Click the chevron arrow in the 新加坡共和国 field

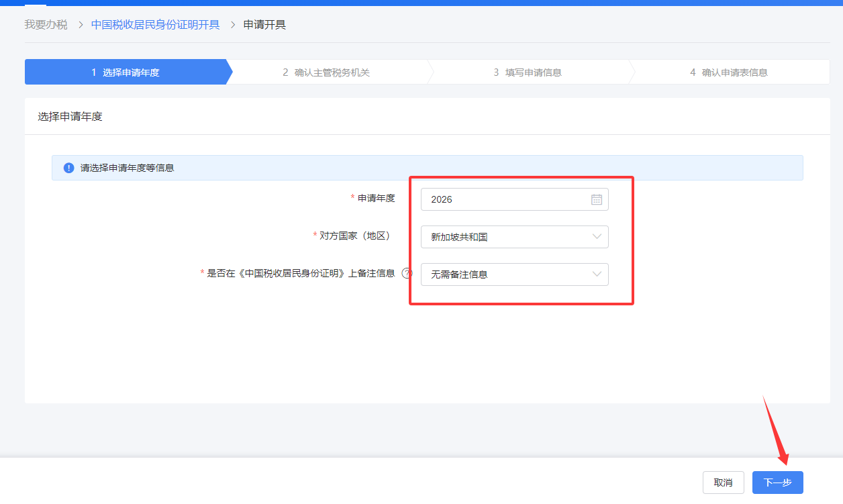coord(597,237)
